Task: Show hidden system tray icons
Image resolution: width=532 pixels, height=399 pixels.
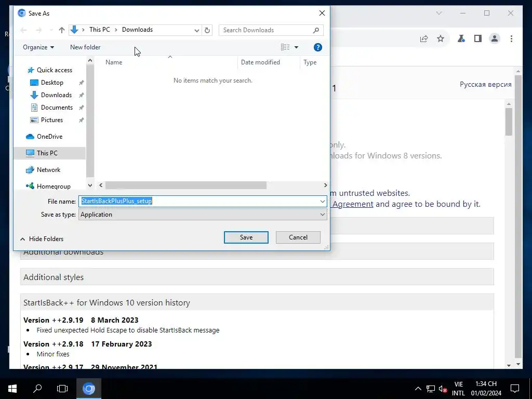Action: pos(418,389)
